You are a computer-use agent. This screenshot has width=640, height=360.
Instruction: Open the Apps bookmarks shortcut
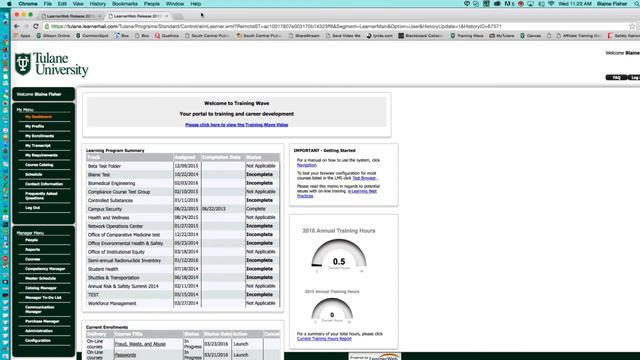[22, 36]
